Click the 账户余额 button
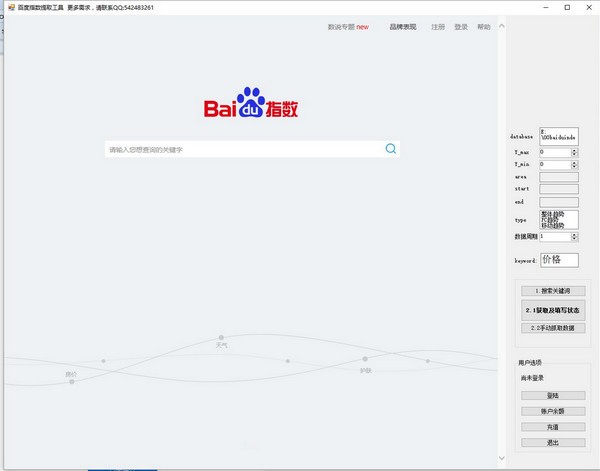Image resolution: width=600 pixels, height=471 pixels. (553, 411)
